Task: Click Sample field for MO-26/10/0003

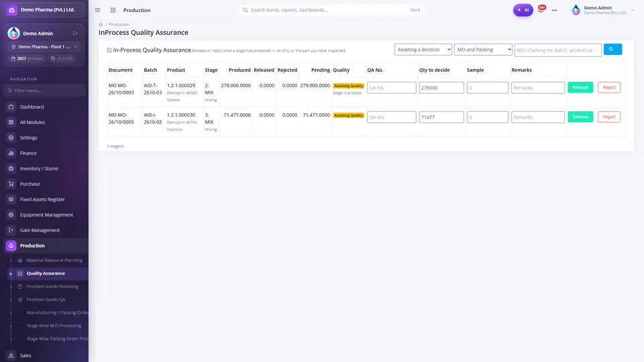Action: 488,88
